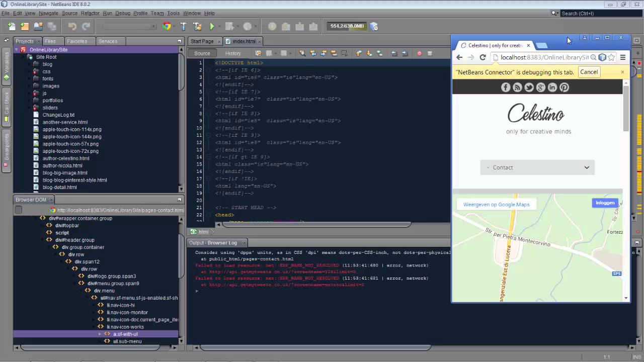Click Cancel on the debugging infobar
This screenshot has width=644, height=362.
(x=589, y=72)
